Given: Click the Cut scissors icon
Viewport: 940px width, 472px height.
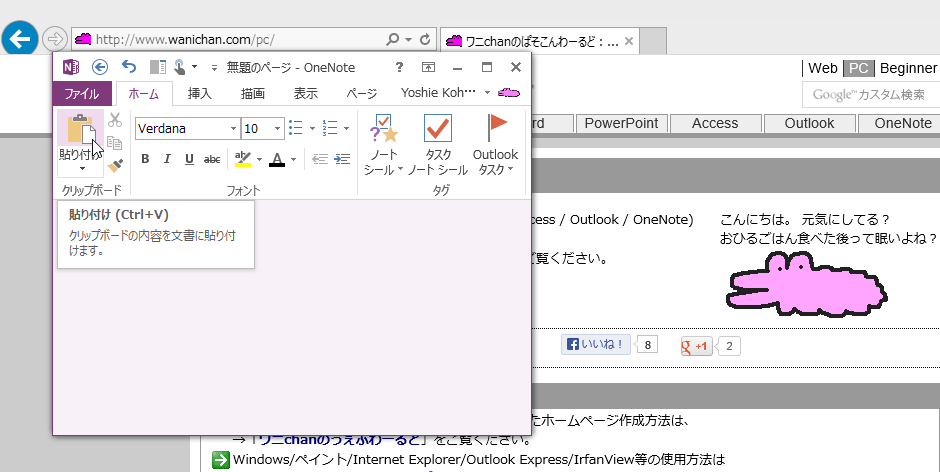Looking at the screenshot, I should [115, 121].
